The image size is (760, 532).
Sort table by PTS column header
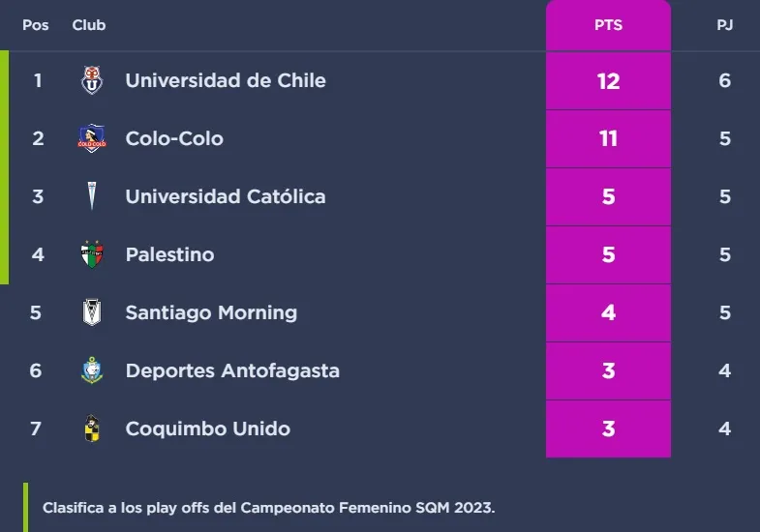click(608, 25)
